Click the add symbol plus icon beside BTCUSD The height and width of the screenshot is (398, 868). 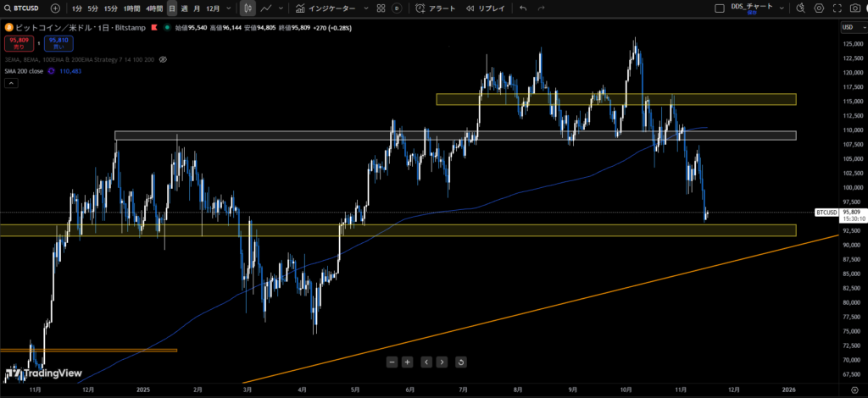(55, 8)
